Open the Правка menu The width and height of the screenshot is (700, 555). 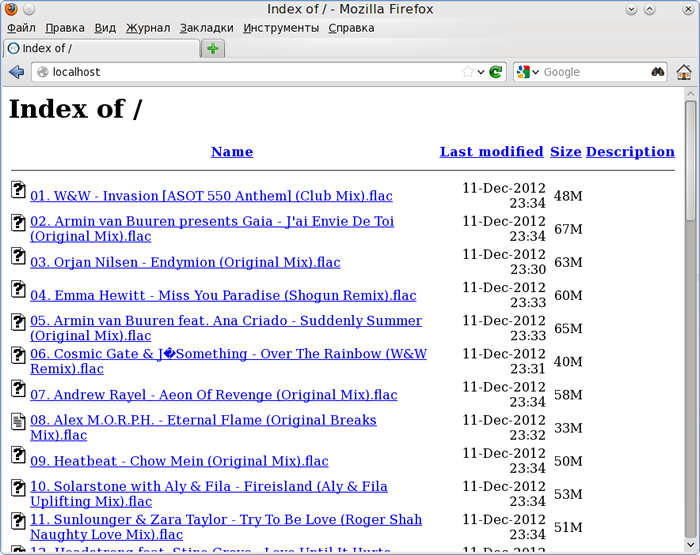point(65,28)
